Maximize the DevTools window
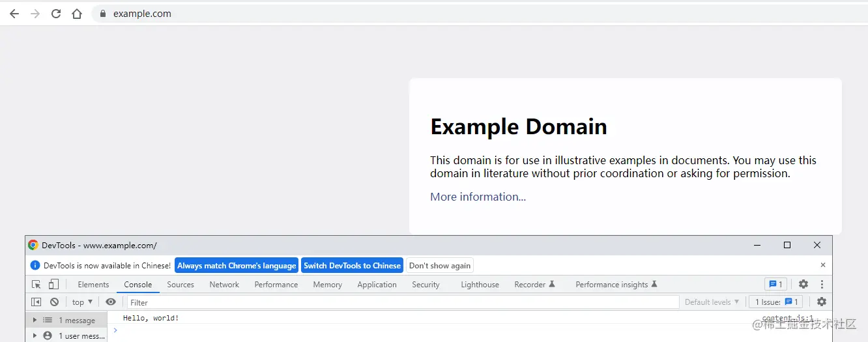Screen dimensions: 868x342 (787, 246)
